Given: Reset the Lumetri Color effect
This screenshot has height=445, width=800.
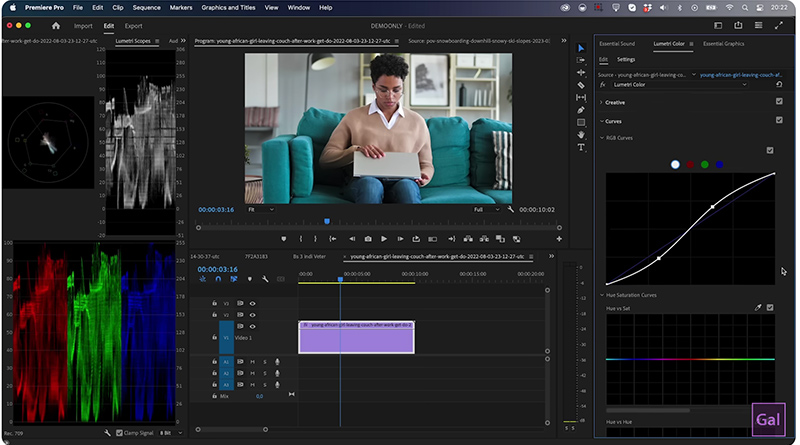Looking at the screenshot, I should [777, 85].
